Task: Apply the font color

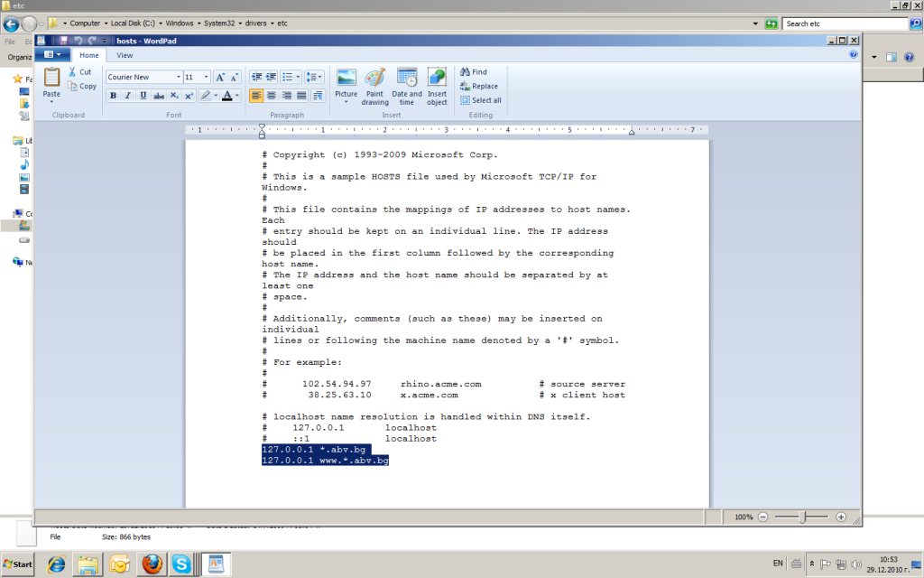Action: 226,96
